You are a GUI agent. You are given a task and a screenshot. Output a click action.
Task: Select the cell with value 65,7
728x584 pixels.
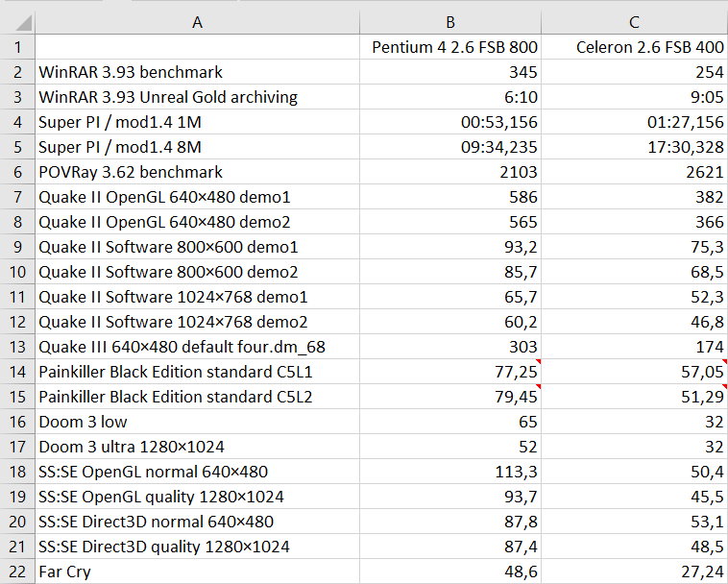tap(450, 297)
